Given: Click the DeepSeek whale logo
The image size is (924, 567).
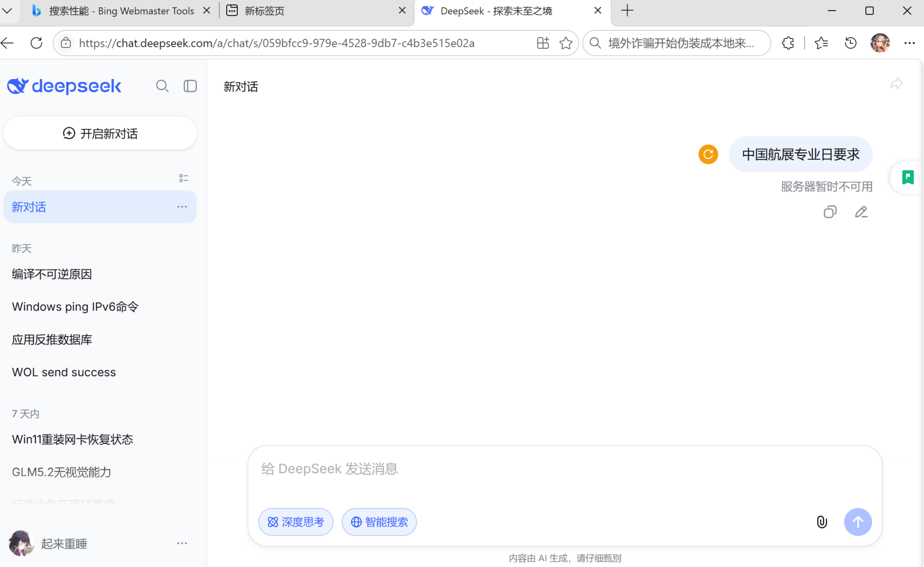Looking at the screenshot, I should pyautogui.click(x=18, y=86).
